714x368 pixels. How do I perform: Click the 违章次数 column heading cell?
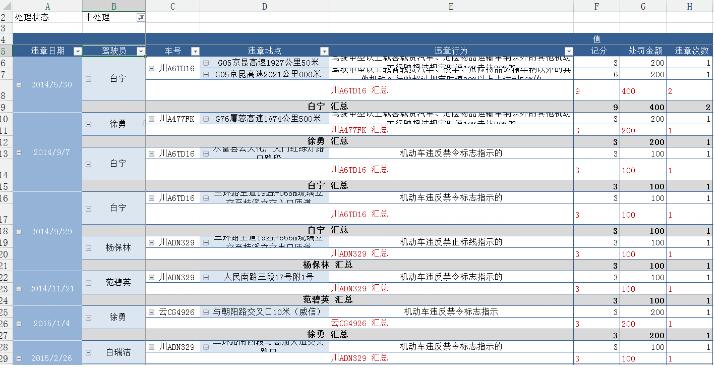(x=690, y=51)
